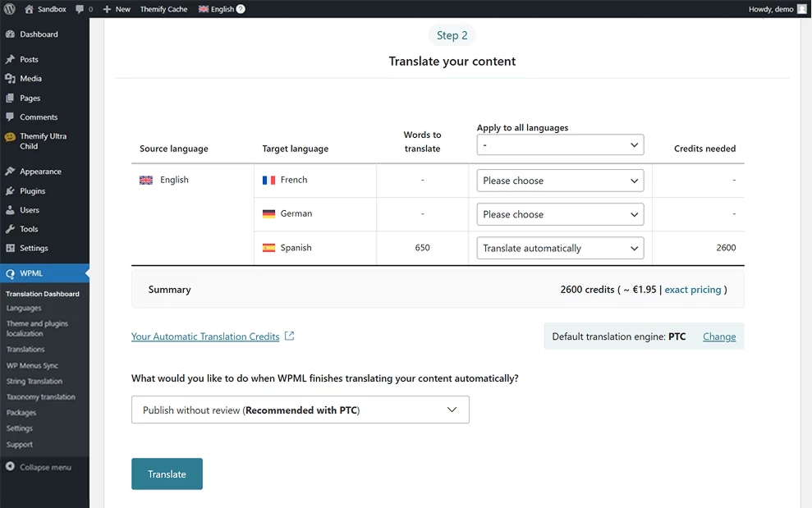
Task: Click the Dashboard gauge icon
Action: tap(10, 34)
